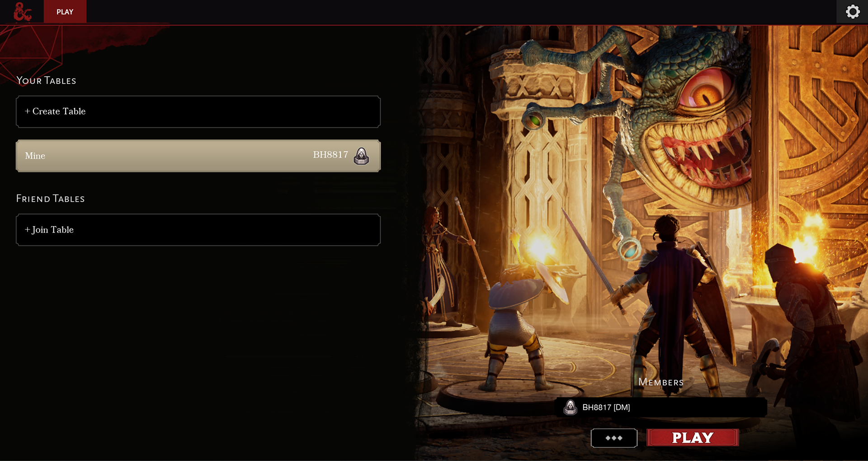The width and height of the screenshot is (868, 461).
Task: Click the plus sign beside Create Table
Action: pos(27,111)
